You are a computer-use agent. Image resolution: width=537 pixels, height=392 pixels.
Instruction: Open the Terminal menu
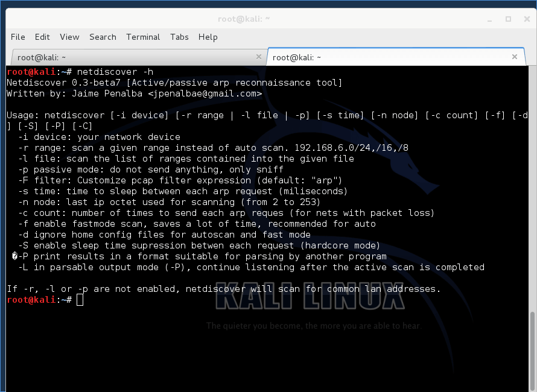(x=143, y=37)
